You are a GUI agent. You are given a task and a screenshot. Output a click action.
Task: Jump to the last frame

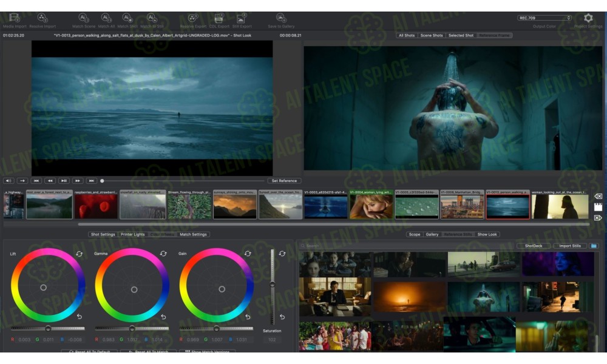tap(92, 181)
